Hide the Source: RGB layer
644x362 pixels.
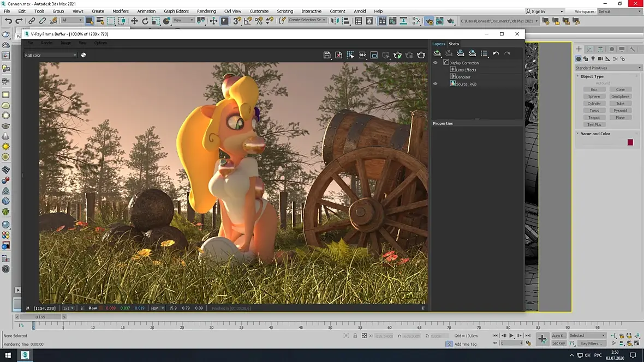click(x=436, y=84)
